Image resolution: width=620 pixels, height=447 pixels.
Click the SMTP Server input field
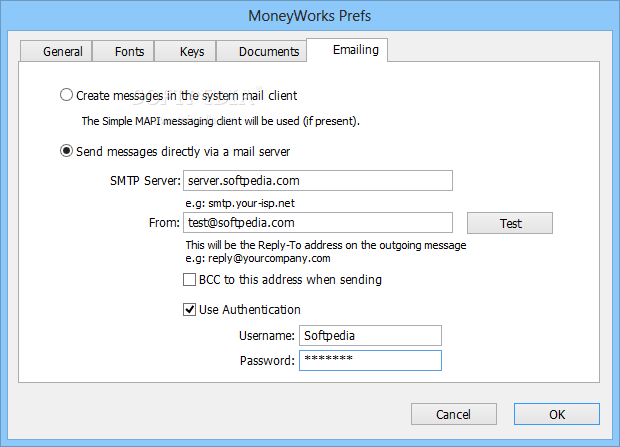tap(318, 181)
